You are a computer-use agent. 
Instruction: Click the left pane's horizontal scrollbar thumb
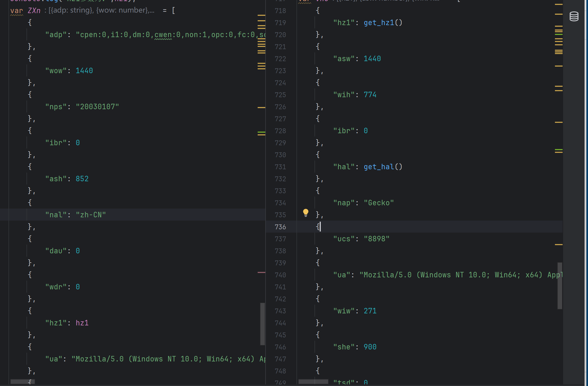point(22,382)
